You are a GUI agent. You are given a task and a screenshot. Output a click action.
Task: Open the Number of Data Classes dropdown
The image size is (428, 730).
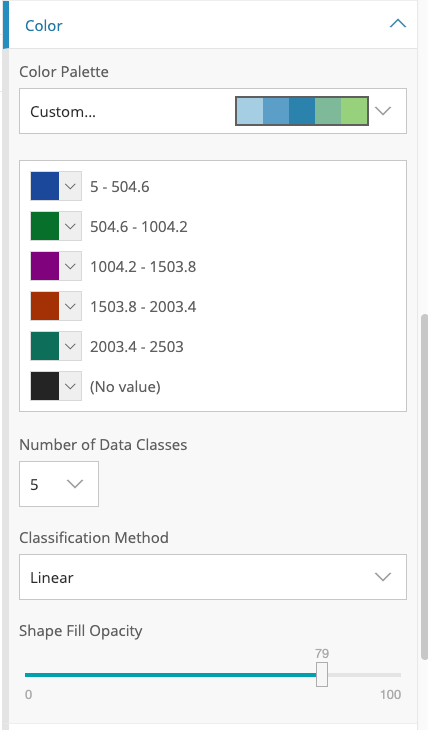click(59, 484)
